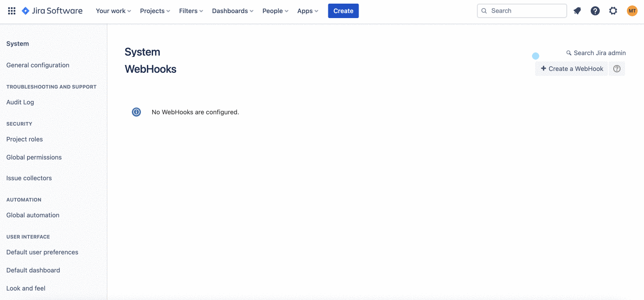Click the Security section label
The width and height of the screenshot is (644, 300).
click(x=19, y=124)
